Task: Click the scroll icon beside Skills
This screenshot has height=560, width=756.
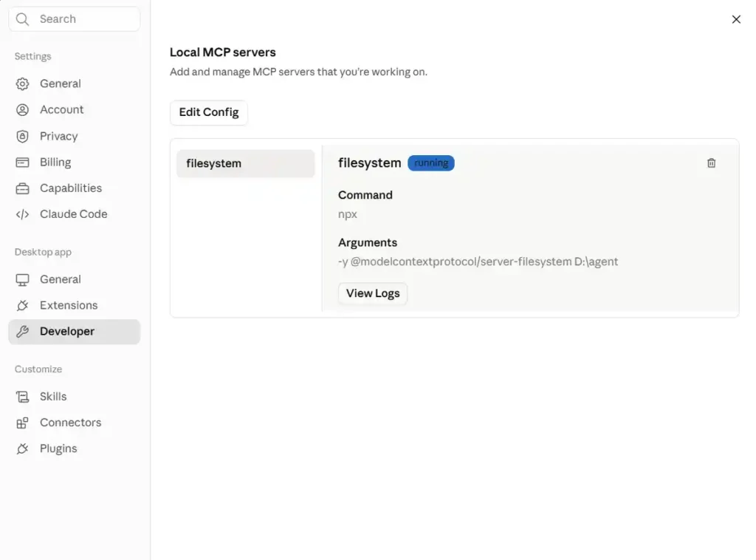Action: 22,397
